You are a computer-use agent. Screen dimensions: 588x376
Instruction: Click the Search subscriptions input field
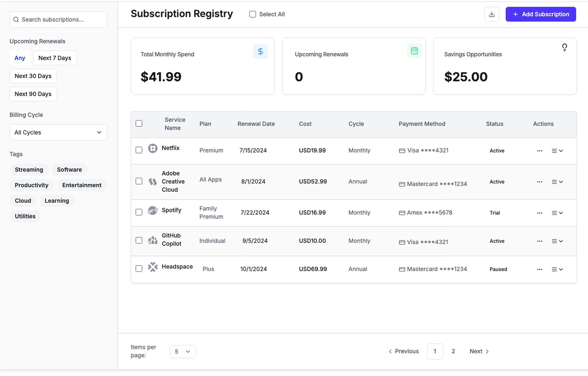pyautogui.click(x=58, y=20)
